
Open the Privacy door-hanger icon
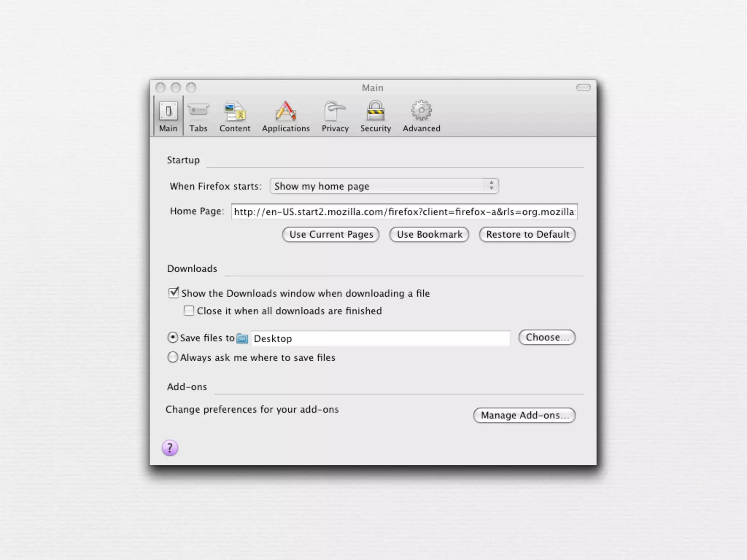[335, 112]
